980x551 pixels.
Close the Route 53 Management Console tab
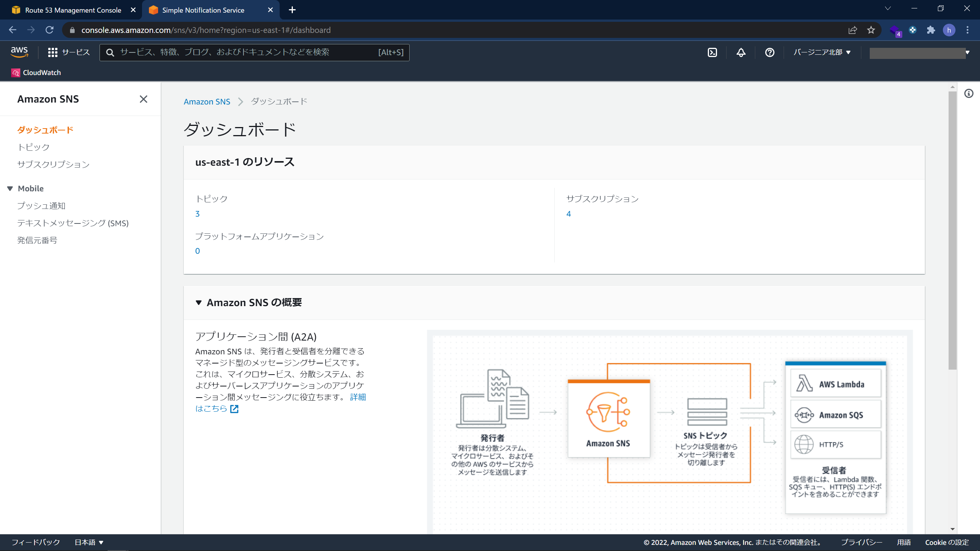133,10
